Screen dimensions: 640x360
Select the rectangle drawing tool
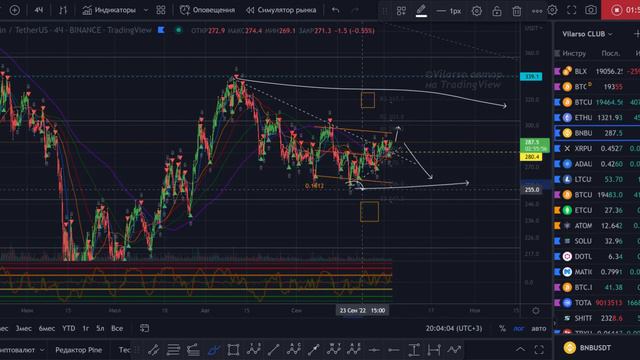(233, 350)
